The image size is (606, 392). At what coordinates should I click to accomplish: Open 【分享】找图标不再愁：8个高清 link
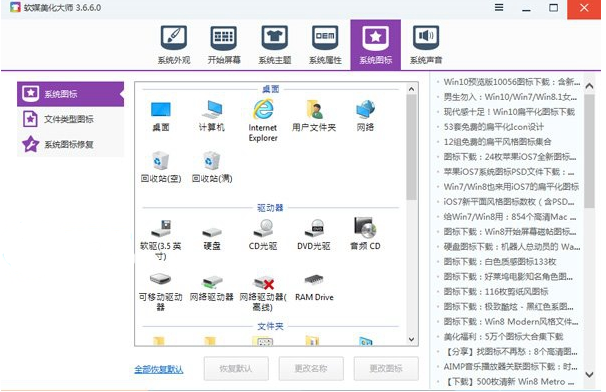pos(511,351)
